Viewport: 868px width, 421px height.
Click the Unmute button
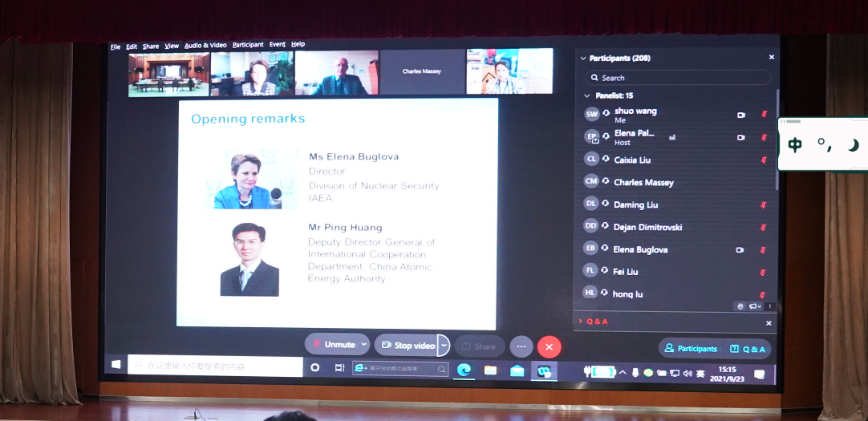point(333,344)
